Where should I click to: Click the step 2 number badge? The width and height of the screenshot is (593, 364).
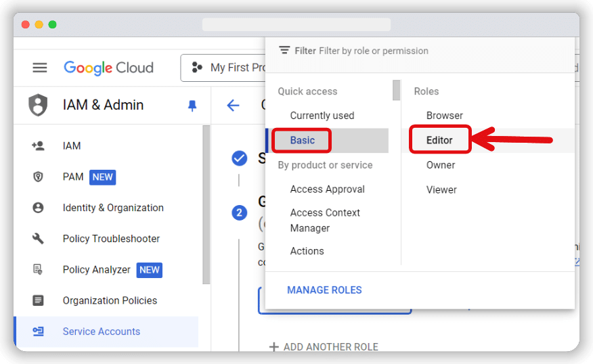(x=240, y=213)
